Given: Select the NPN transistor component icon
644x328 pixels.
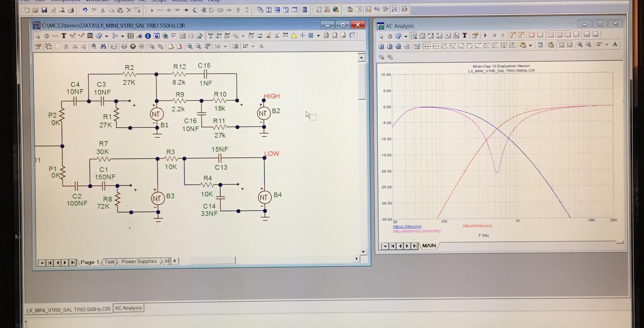Looking at the screenshot, I should 194,10.
